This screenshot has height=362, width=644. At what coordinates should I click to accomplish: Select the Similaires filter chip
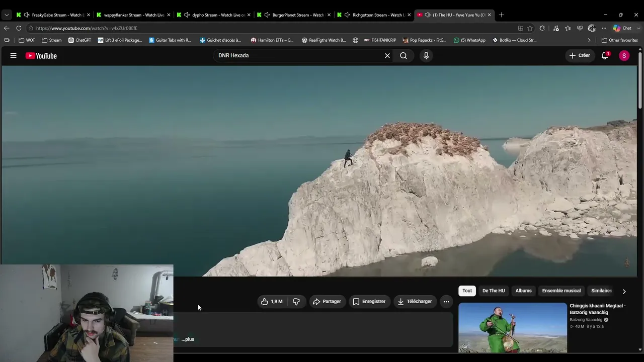tap(601, 291)
